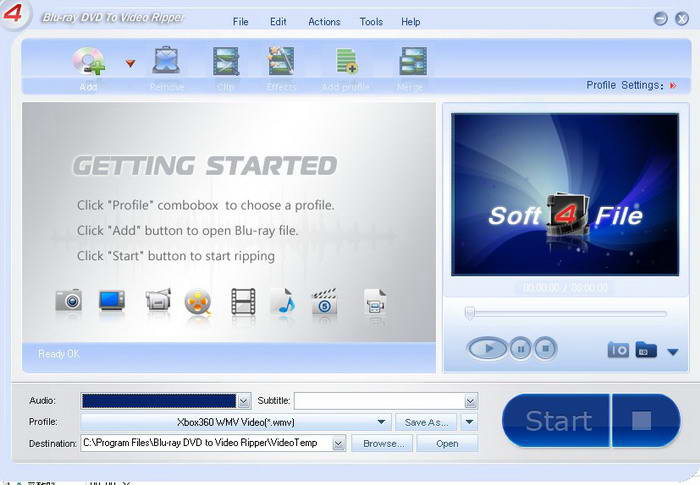700x485 pixels.
Task: Click the camcorder icon
Action: coord(158,300)
